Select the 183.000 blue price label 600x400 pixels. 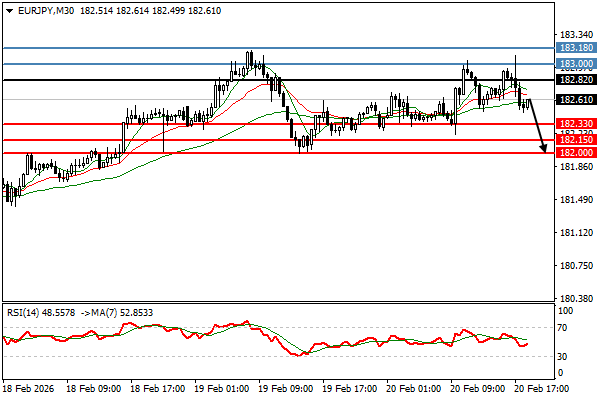tap(575, 64)
